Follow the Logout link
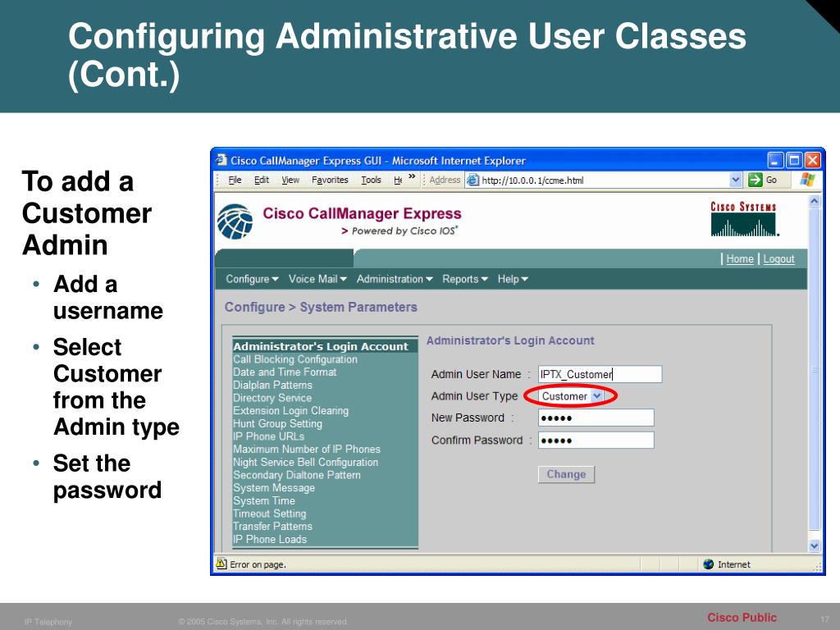The width and height of the screenshot is (840, 630). pyautogui.click(x=779, y=258)
